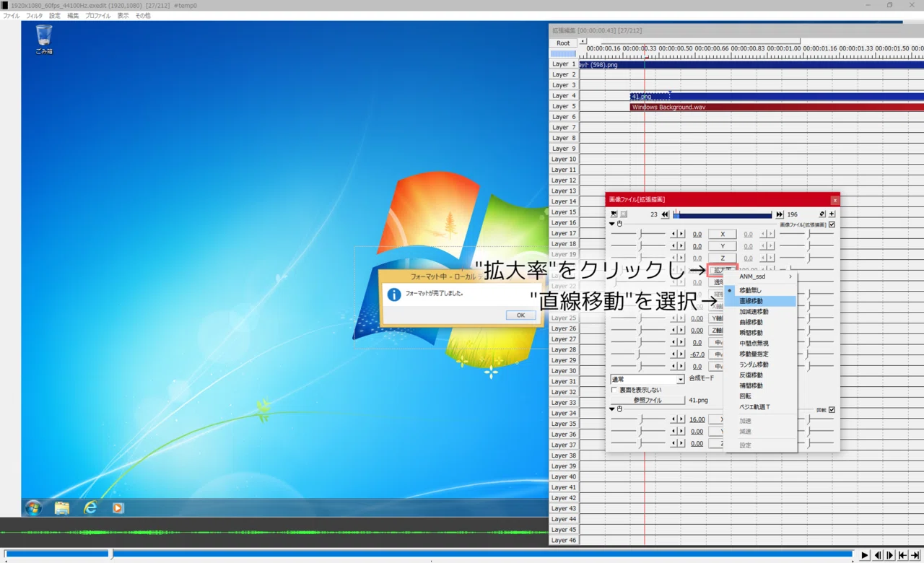The height and width of the screenshot is (563, 924).
Task: Toggle visibility of Layer 46
Action: pos(564,541)
